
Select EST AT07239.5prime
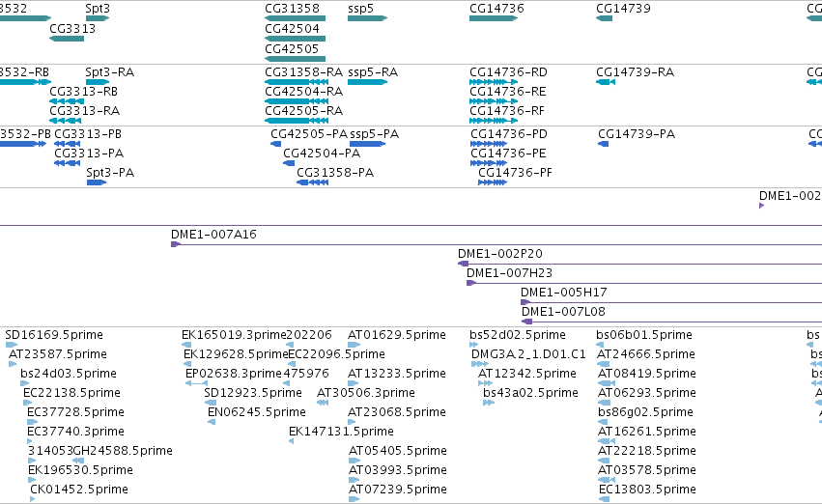click(354, 499)
